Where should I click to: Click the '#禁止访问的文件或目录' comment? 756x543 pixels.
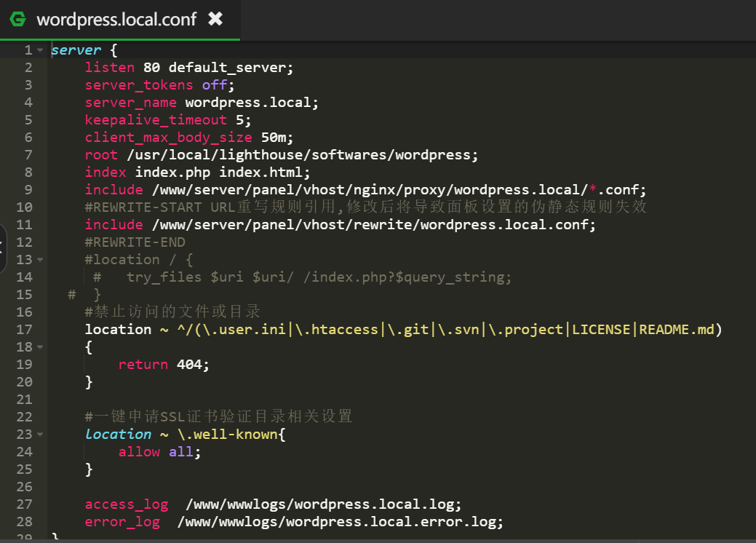pyautogui.click(x=172, y=312)
